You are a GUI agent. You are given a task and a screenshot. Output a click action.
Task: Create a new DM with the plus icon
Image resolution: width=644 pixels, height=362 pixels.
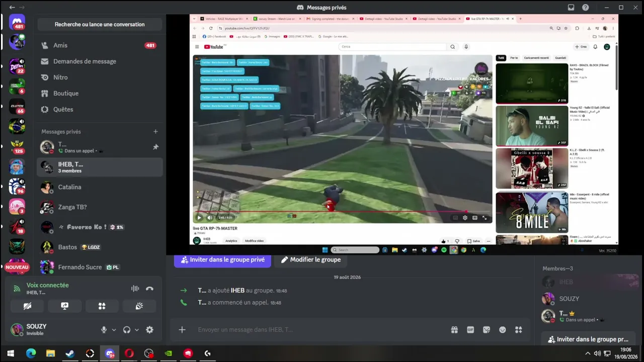click(155, 132)
